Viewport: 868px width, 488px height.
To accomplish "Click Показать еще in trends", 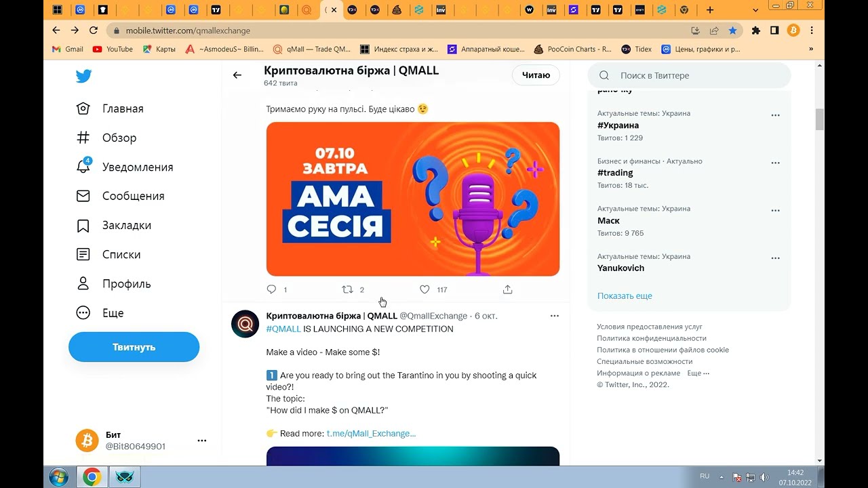I will pos(625,296).
